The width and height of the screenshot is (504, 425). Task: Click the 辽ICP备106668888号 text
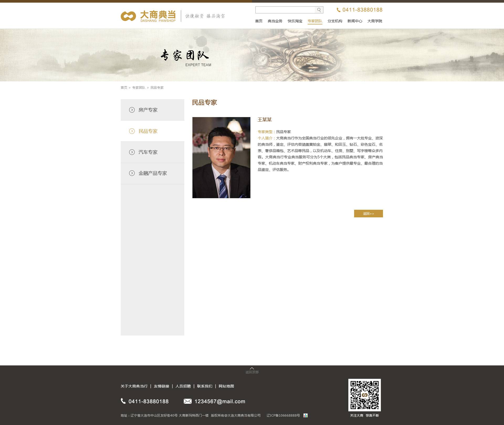pyautogui.click(x=283, y=416)
